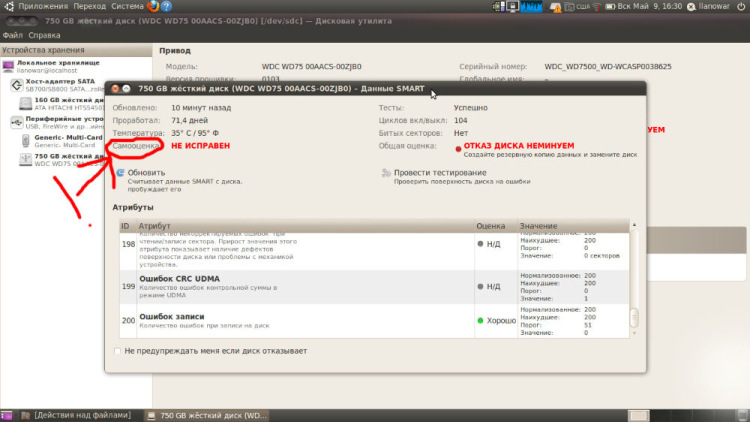Close the SMART data dialog
Image resolution: width=750 pixels, height=422 pixels.
tap(115, 89)
